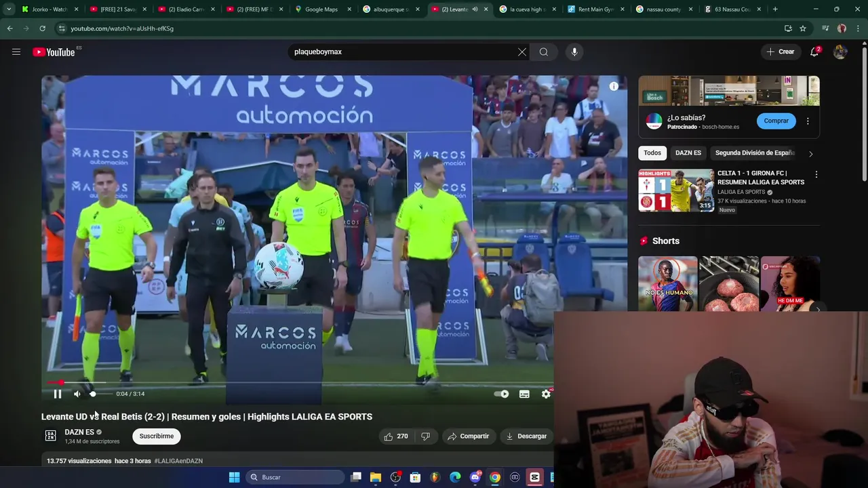This screenshot has height=488, width=868.
Task: Open the #LALIGAenDAZN hashtag link
Action: coord(178,461)
